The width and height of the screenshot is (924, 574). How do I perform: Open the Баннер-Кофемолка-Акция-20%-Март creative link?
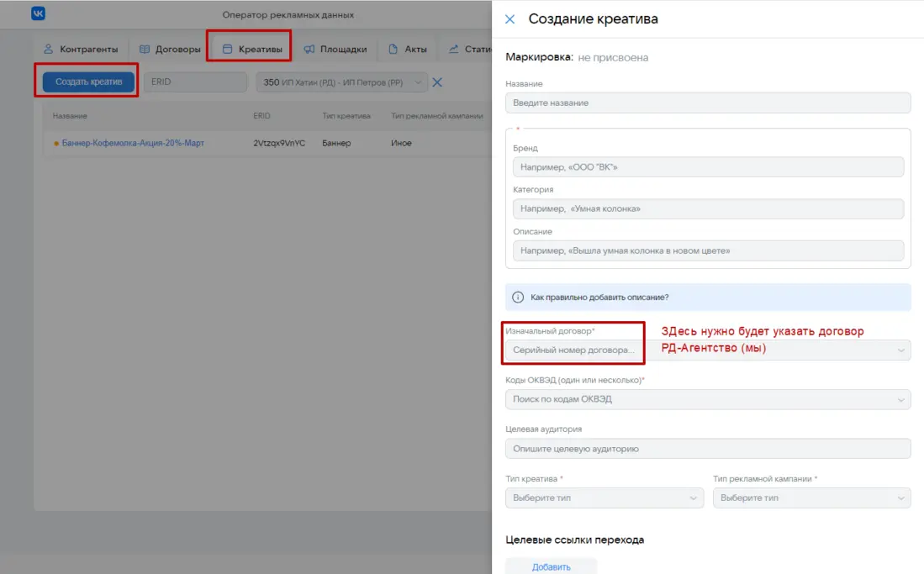(x=133, y=143)
